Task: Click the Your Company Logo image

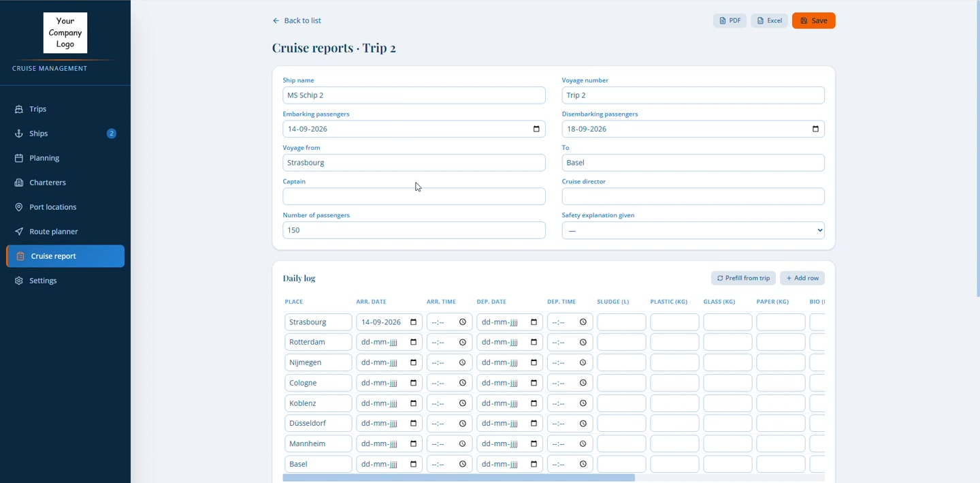Action: tap(65, 33)
